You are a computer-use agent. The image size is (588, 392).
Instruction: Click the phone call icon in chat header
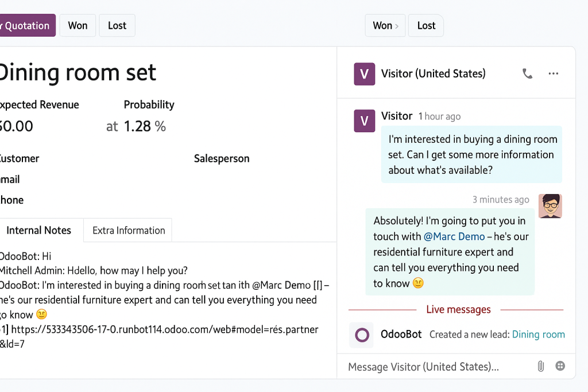527,73
